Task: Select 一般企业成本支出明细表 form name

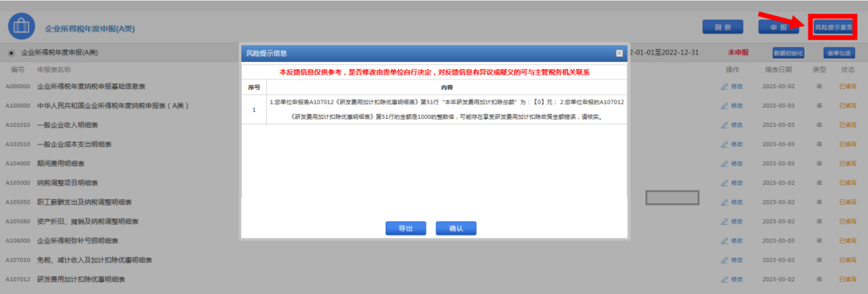Action: pyautogui.click(x=74, y=145)
